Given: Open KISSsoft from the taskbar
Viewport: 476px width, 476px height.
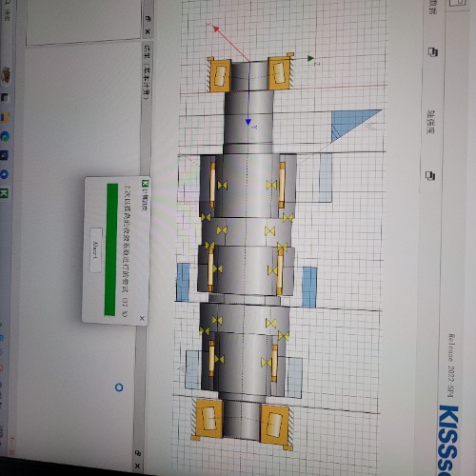Looking at the screenshot, I should click(x=5, y=193).
